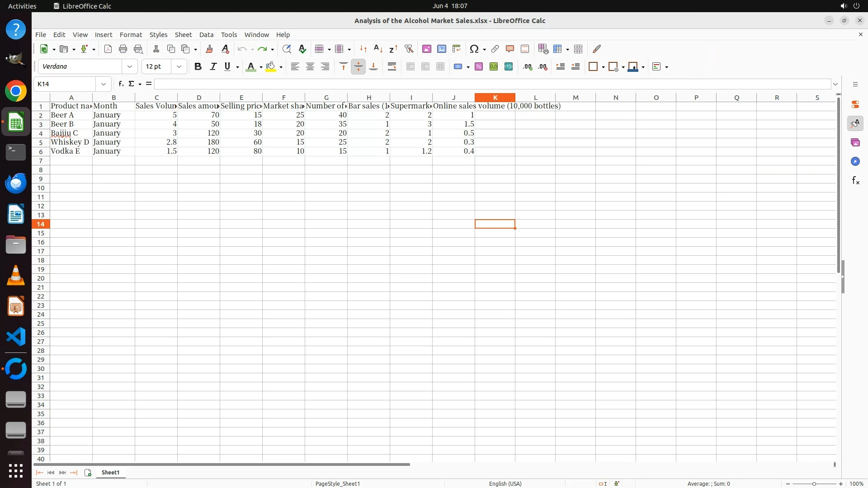868x488 pixels.
Task: Click the Merge and Center Cells icon
Action: coord(410,67)
